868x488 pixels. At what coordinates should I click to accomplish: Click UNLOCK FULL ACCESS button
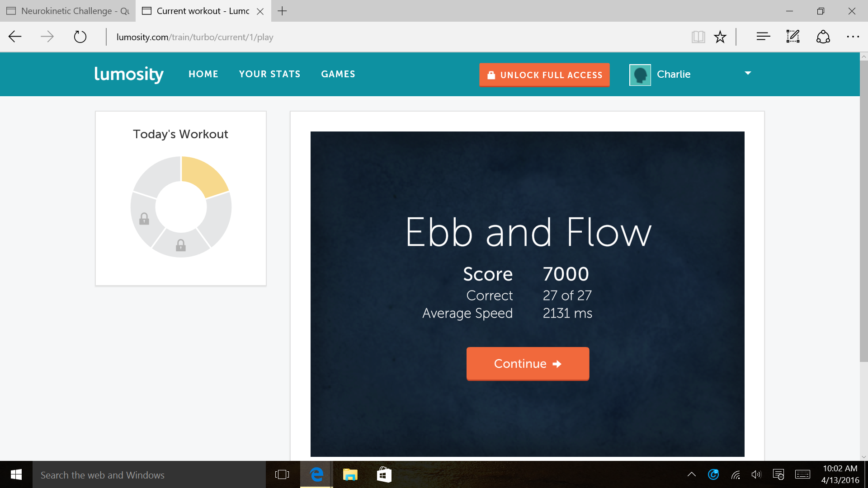(544, 75)
